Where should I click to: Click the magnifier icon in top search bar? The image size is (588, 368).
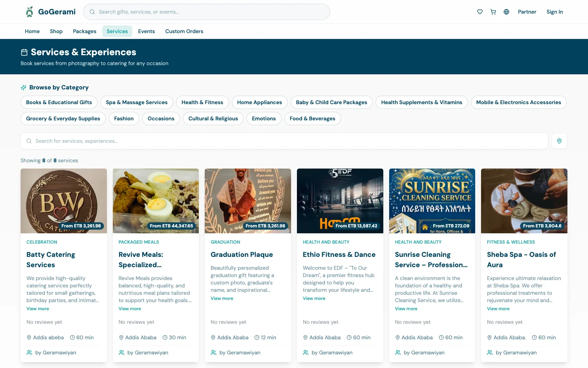(92, 12)
